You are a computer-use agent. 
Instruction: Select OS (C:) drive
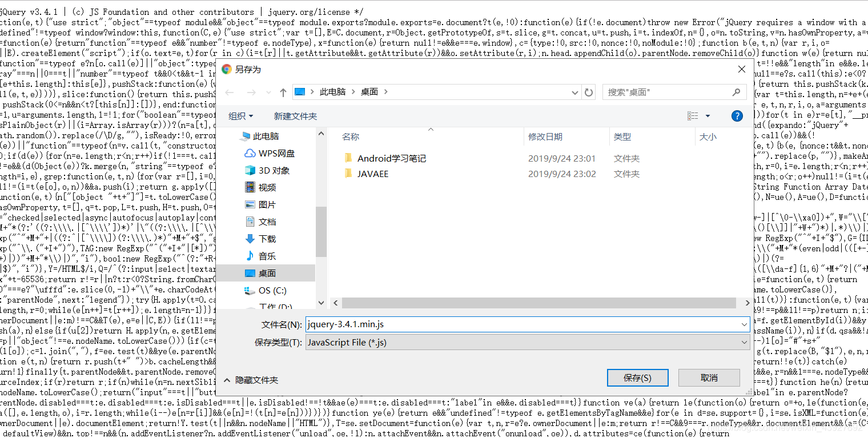click(x=272, y=290)
